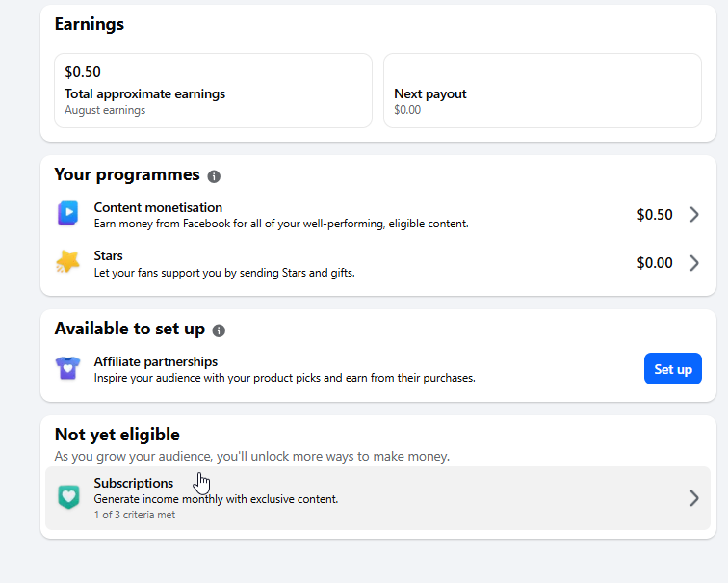Expand Stars programme chevron arrow
Image resolution: width=728 pixels, height=583 pixels.
coord(694,263)
